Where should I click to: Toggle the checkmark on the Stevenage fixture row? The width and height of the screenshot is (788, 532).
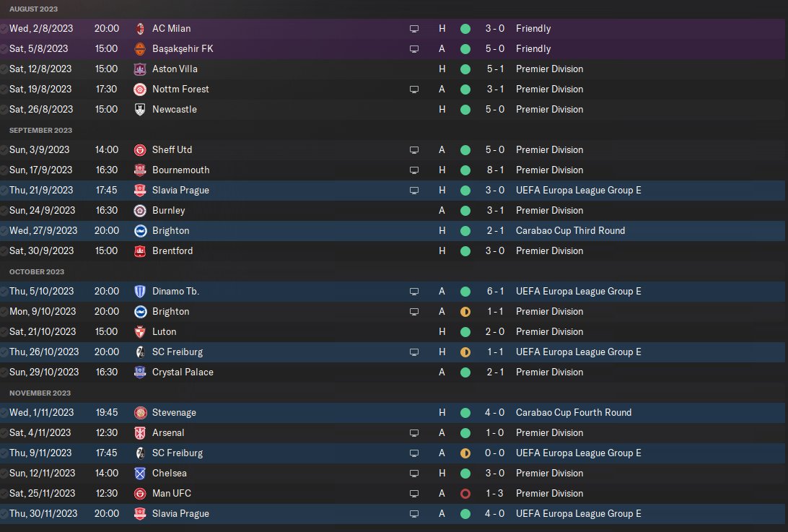[x=4, y=412]
